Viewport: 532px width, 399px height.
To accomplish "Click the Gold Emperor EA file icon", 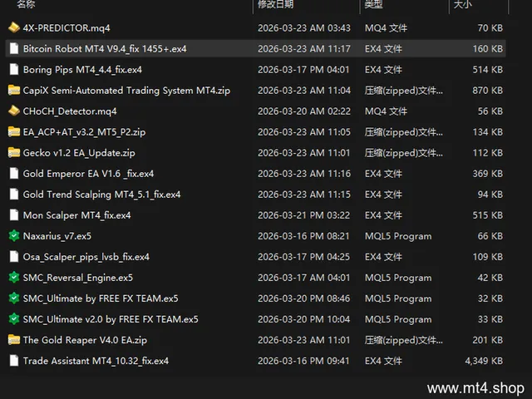I will [x=14, y=174].
